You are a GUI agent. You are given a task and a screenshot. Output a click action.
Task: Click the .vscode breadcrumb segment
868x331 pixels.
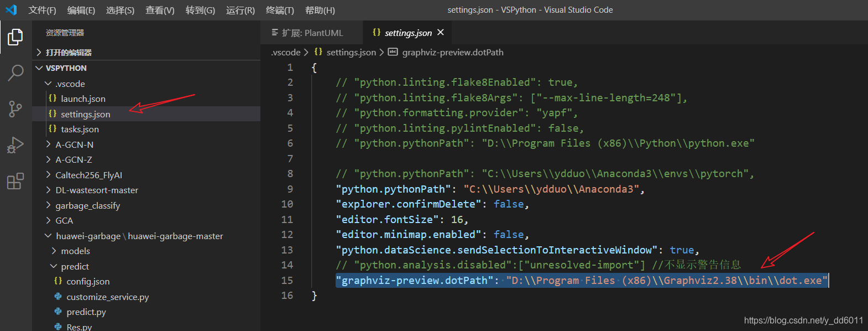(x=286, y=52)
